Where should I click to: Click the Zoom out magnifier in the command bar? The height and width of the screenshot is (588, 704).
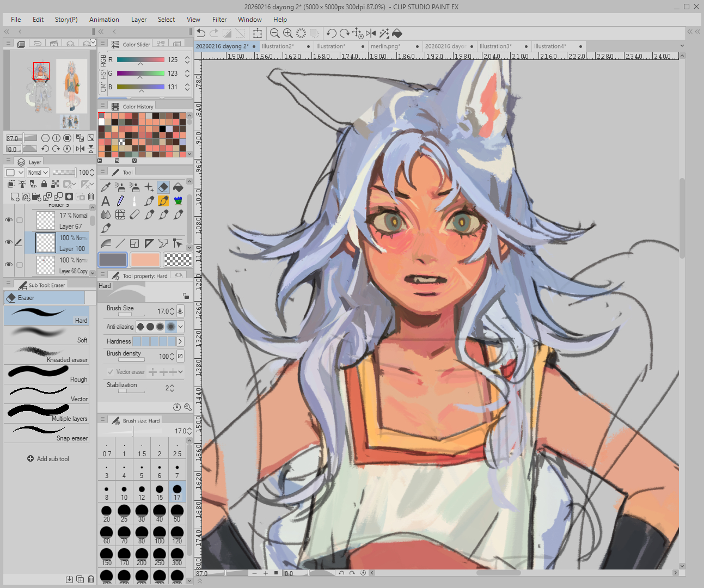[x=275, y=33]
